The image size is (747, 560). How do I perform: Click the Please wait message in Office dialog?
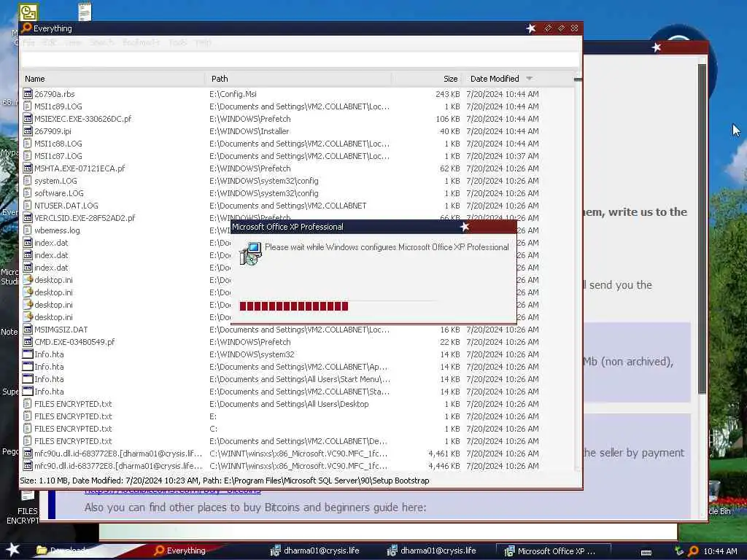[387, 247]
